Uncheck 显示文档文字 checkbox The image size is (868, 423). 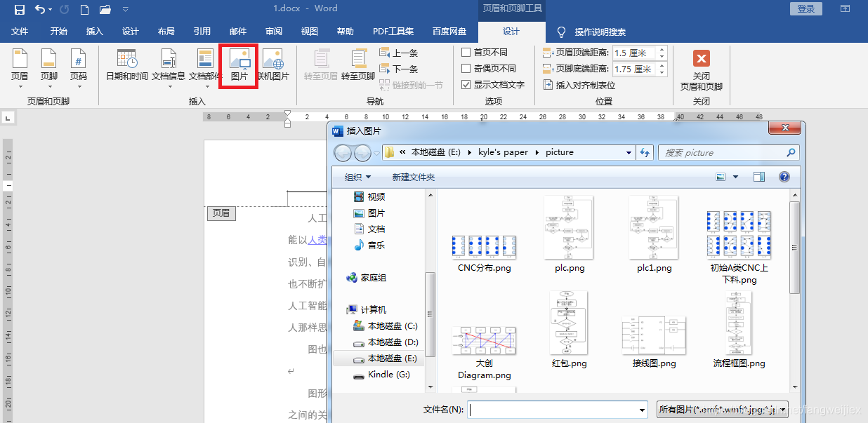(x=466, y=84)
